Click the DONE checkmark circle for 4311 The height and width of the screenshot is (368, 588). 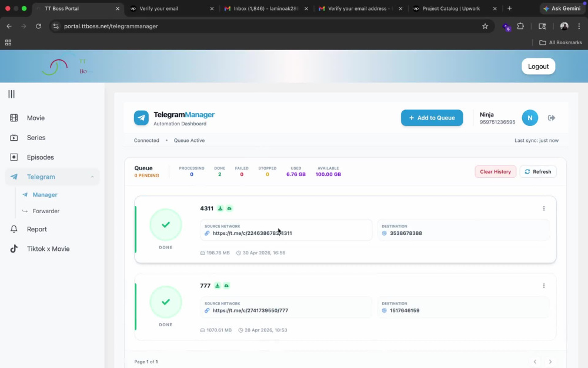(x=166, y=224)
